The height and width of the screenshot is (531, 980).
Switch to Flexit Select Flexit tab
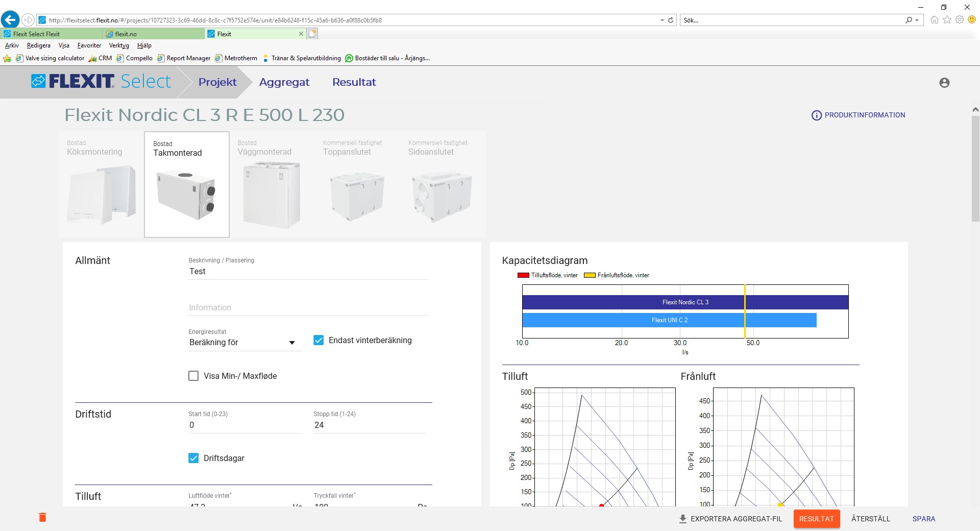coord(51,34)
